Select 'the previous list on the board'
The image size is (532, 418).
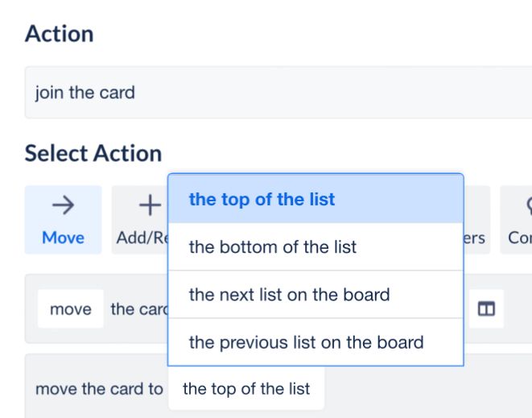tap(315, 342)
